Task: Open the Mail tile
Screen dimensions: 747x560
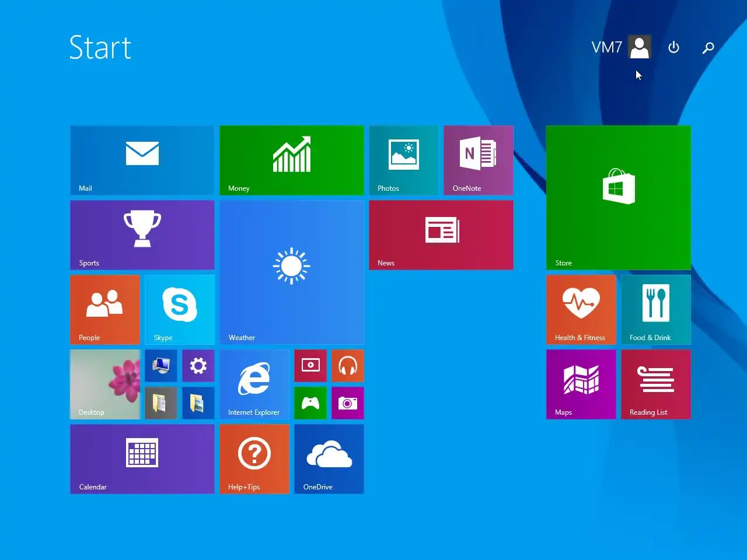Action: pyautogui.click(x=142, y=160)
